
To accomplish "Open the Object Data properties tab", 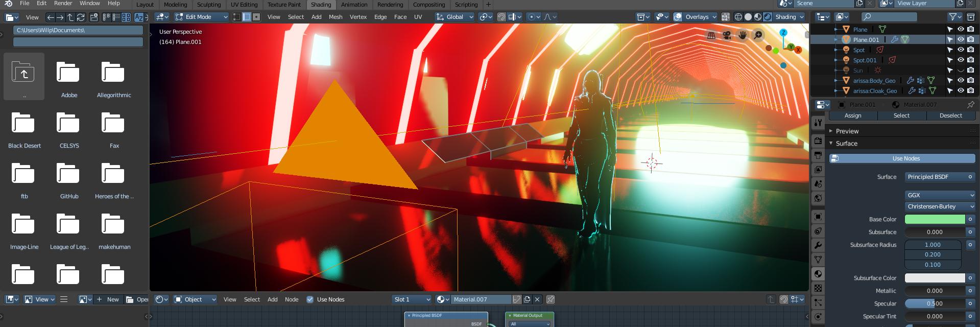I will tap(818, 260).
